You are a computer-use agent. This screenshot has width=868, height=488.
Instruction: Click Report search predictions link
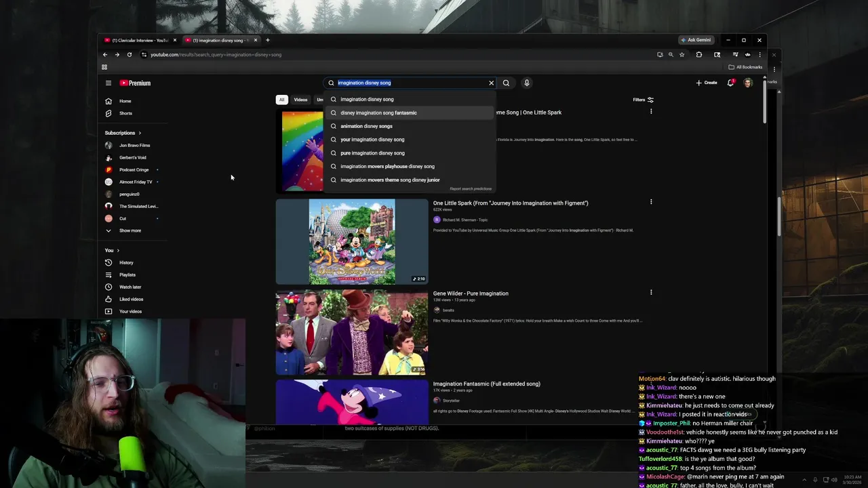pyautogui.click(x=471, y=188)
